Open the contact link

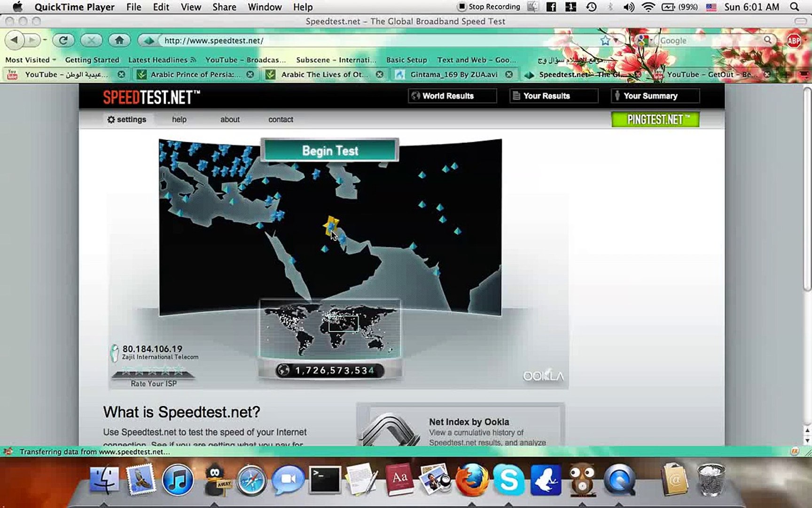click(x=281, y=119)
